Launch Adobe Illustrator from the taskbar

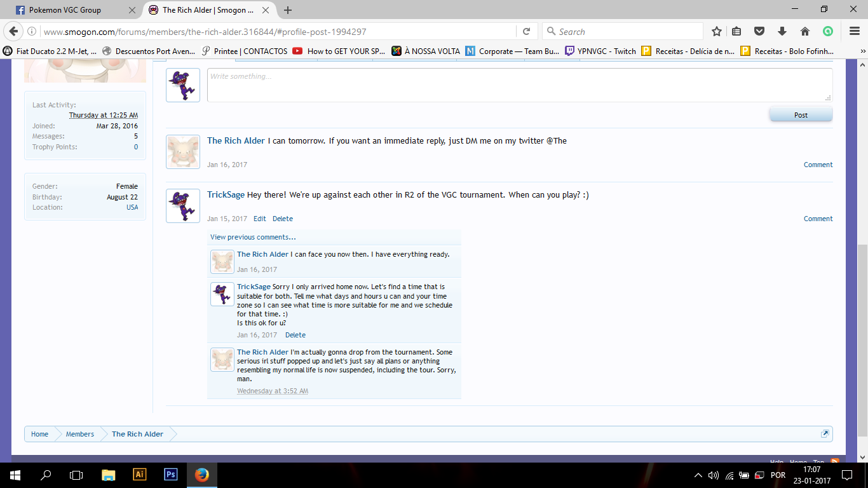[140, 475]
